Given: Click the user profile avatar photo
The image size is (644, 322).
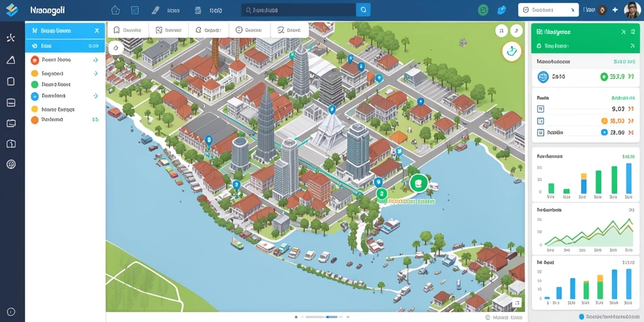Looking at the screenshot, I should click(x=631, y=10).
